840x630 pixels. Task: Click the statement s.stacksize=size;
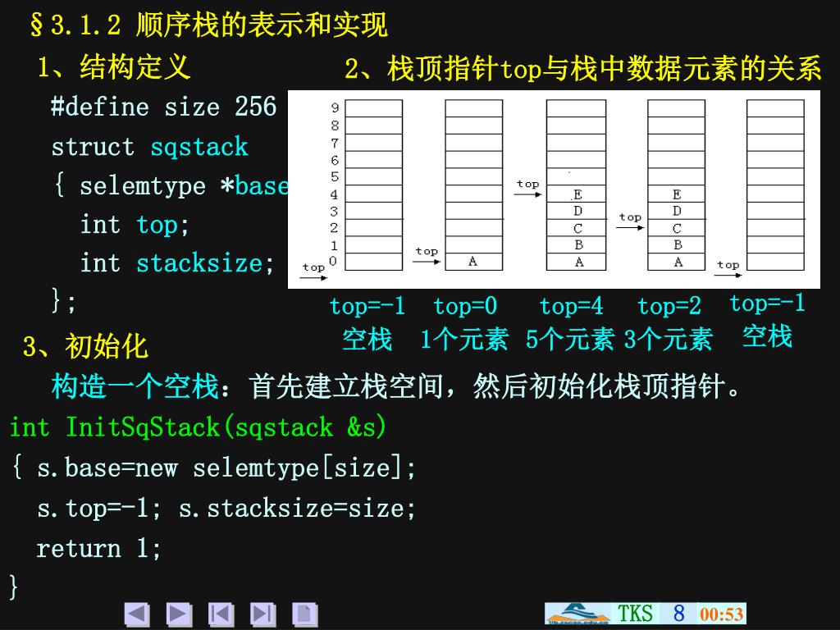297,508
